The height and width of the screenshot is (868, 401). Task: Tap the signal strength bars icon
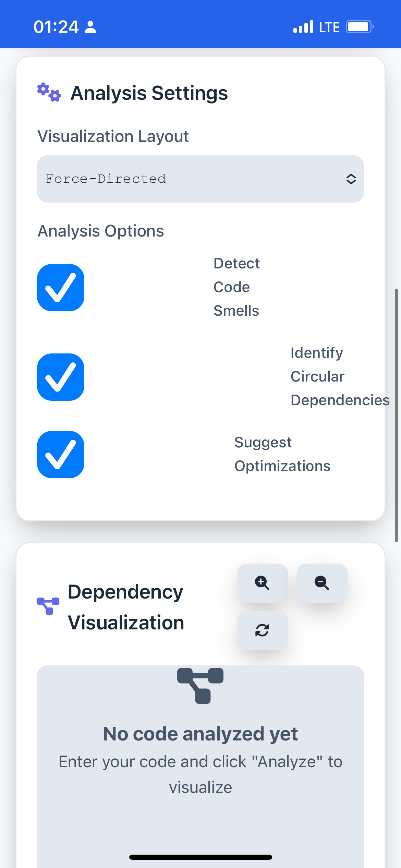[303, 27]
